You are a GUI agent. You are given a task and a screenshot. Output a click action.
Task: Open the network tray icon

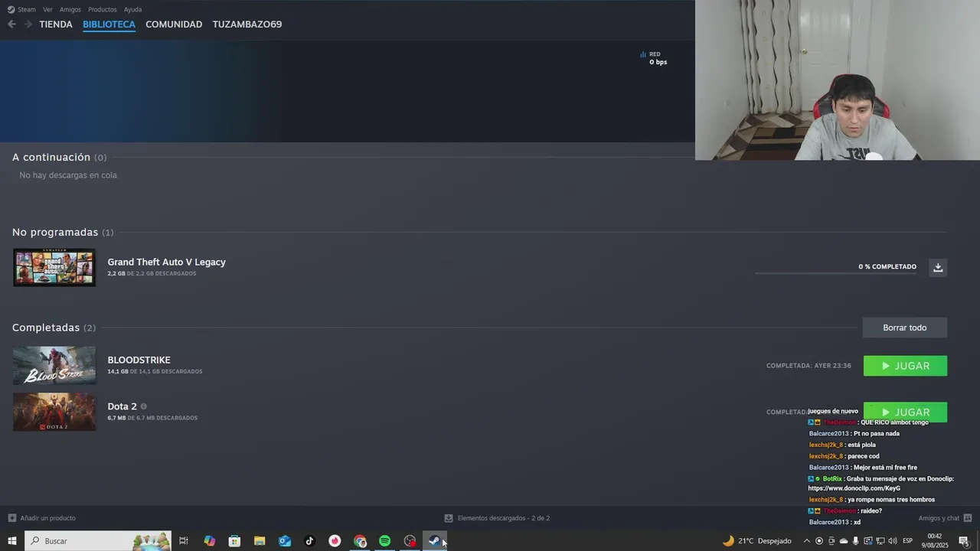[x=880, y=541]
